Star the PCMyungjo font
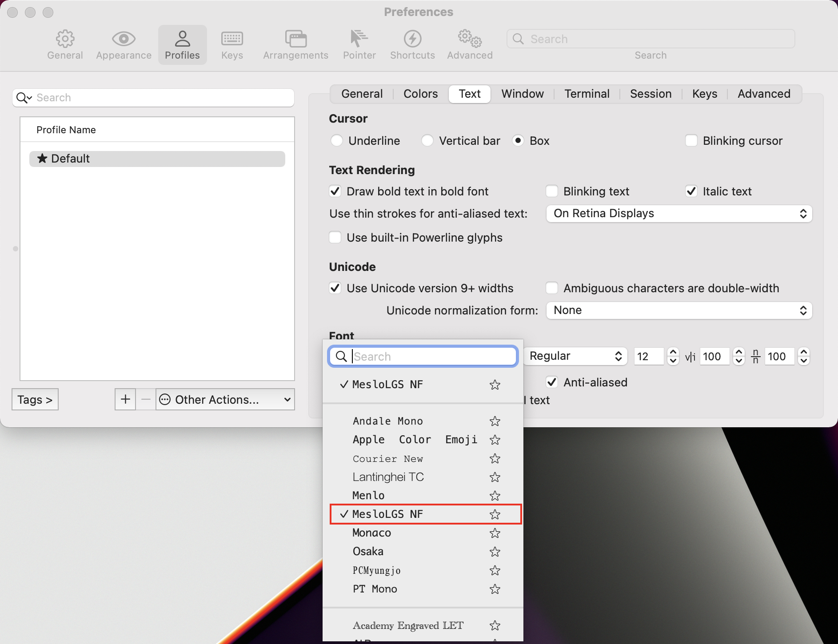 click(495, 570)
